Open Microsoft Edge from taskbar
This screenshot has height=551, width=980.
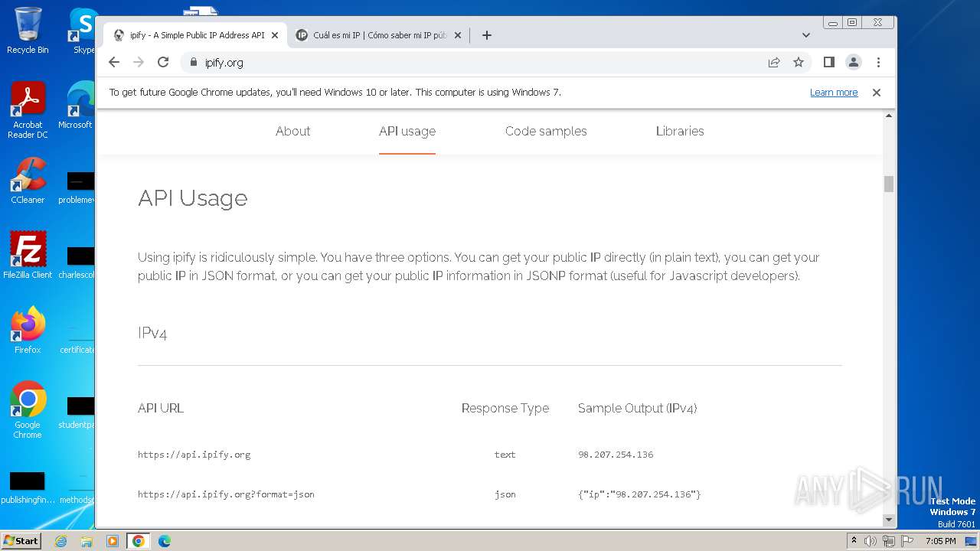[165, 541]
